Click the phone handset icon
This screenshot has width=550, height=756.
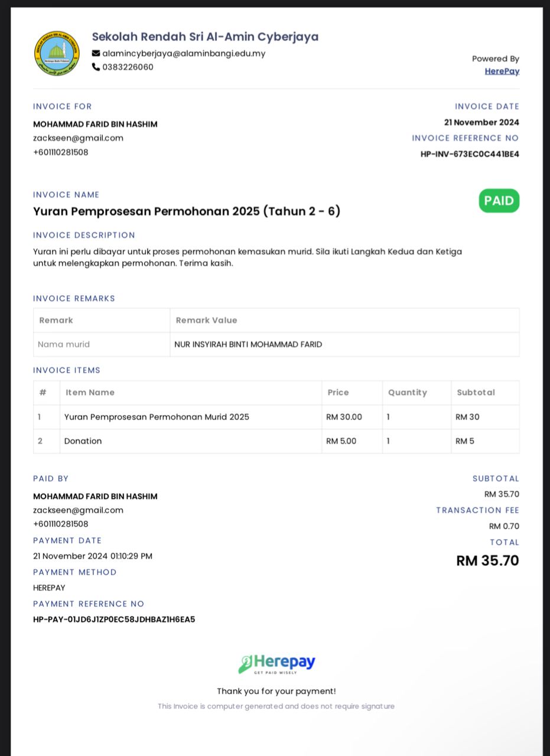[96, 67]
